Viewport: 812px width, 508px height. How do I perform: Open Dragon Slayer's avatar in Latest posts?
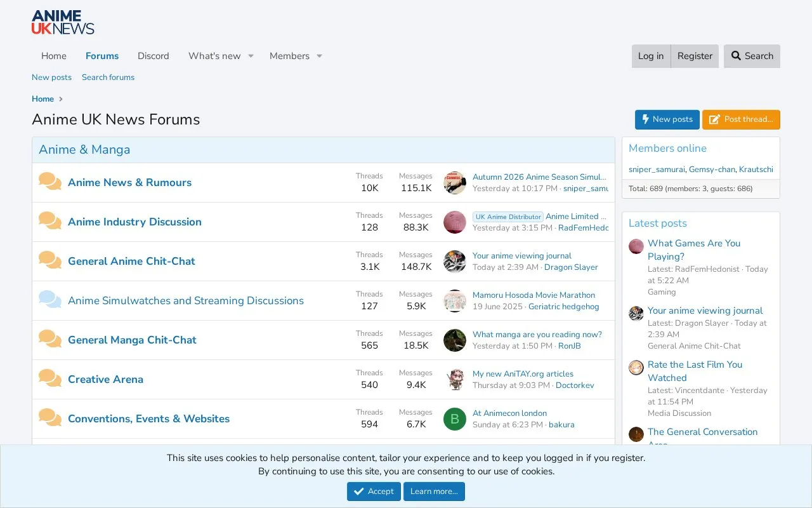[x=636, y=314]
